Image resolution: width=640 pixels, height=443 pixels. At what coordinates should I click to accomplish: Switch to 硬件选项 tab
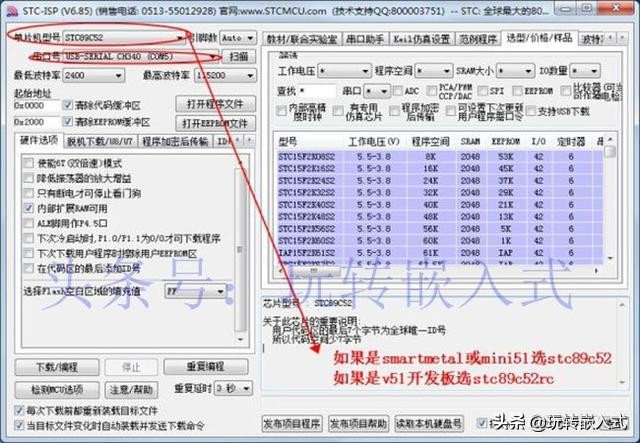coord(39,140)
